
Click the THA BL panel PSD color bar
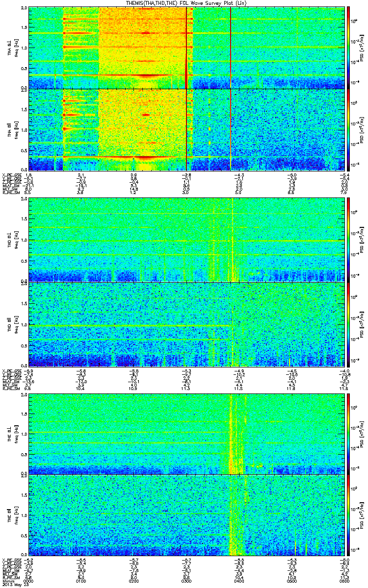pyautogui.click(x=349, y=48)
